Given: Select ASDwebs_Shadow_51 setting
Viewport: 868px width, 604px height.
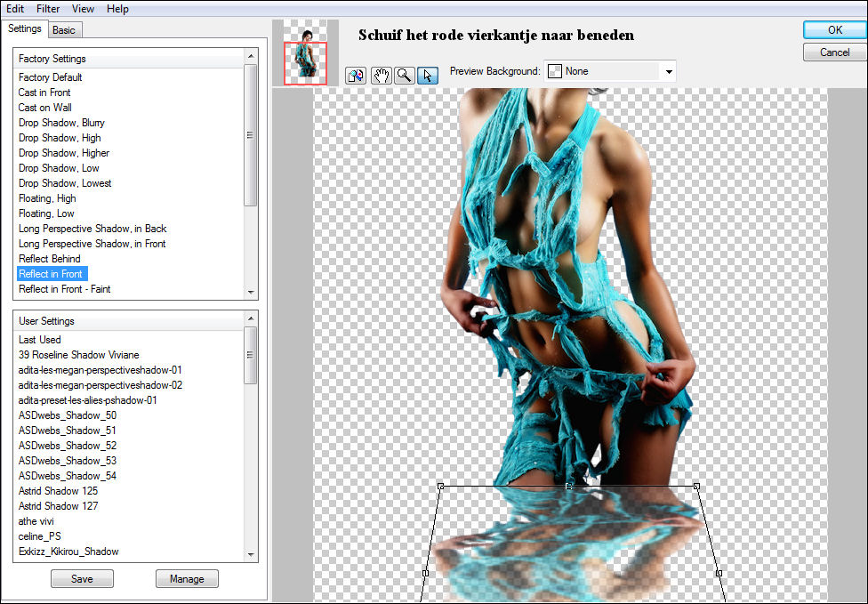Looking at the screenshot, I should 67,431.
